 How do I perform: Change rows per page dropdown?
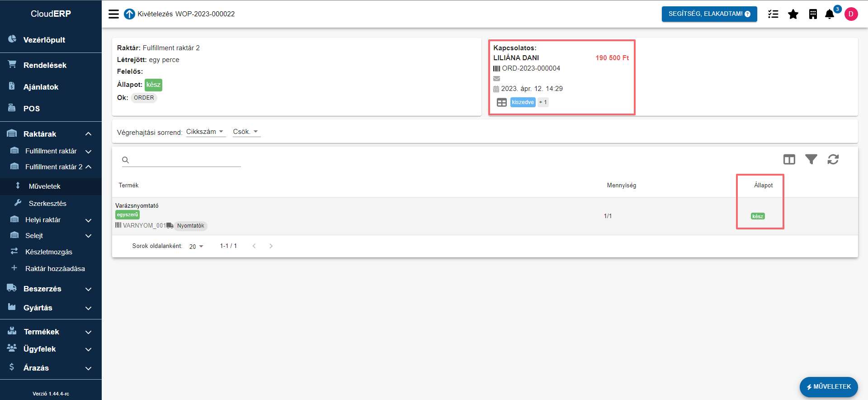click(196, 246)
